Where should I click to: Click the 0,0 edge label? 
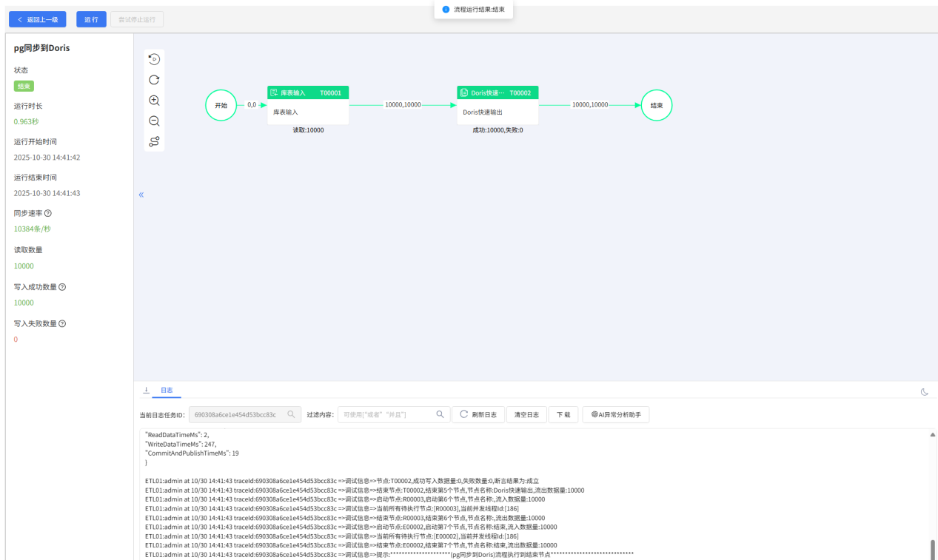pos(252,105)
